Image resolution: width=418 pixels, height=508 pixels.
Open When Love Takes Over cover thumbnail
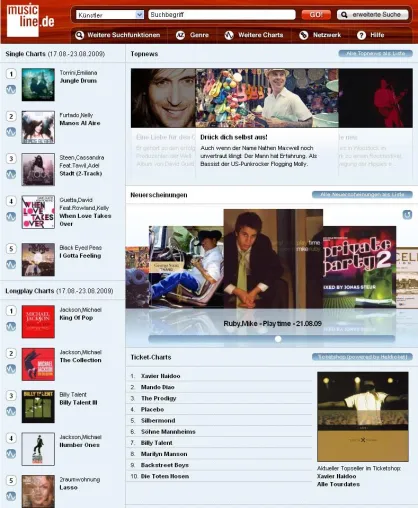(x=38, y=212)
